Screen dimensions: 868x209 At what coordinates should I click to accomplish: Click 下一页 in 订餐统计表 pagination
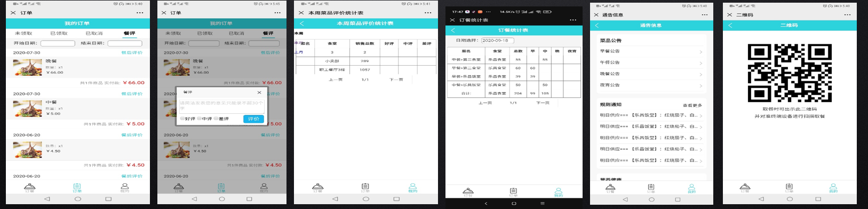543,103
